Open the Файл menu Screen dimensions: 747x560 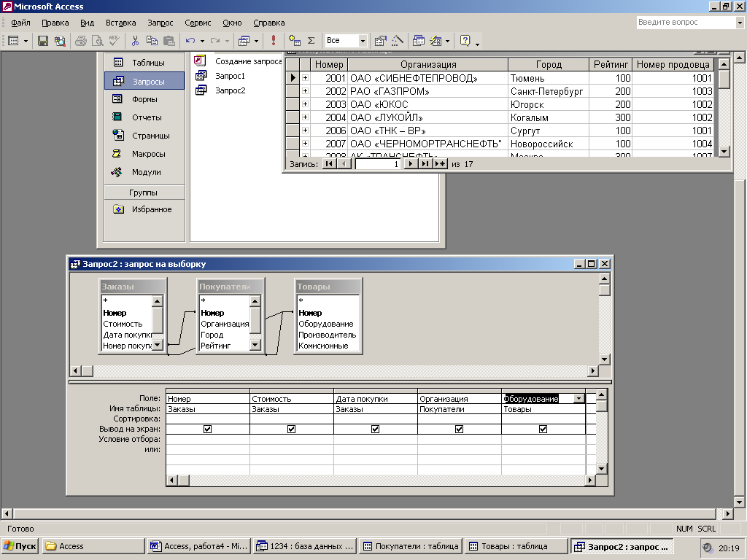pyautogui.click(x=20, y=23)
